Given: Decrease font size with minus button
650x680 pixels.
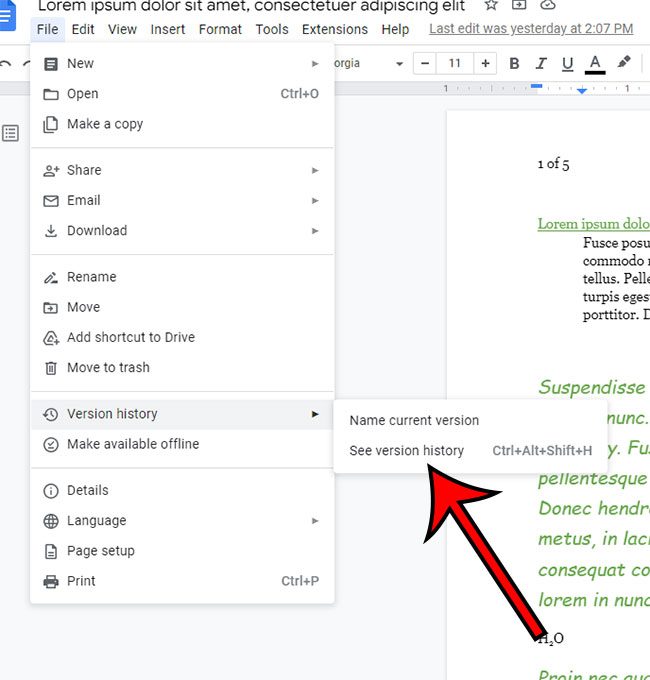Looking at the screenshot, I should [425, 64].
